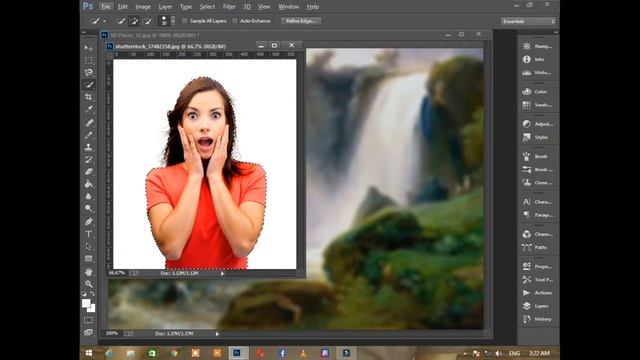Swap foreground and background colors
This screenshot has width=640, height=360.
(x=92, y=294)
